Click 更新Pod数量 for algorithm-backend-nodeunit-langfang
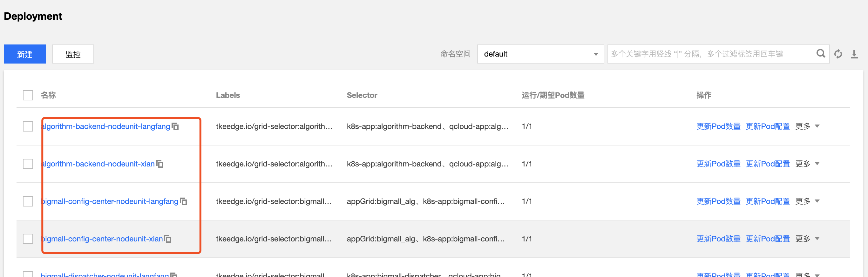Image resolution: width=868 pixels, height=277 pixels. (718, 126)
